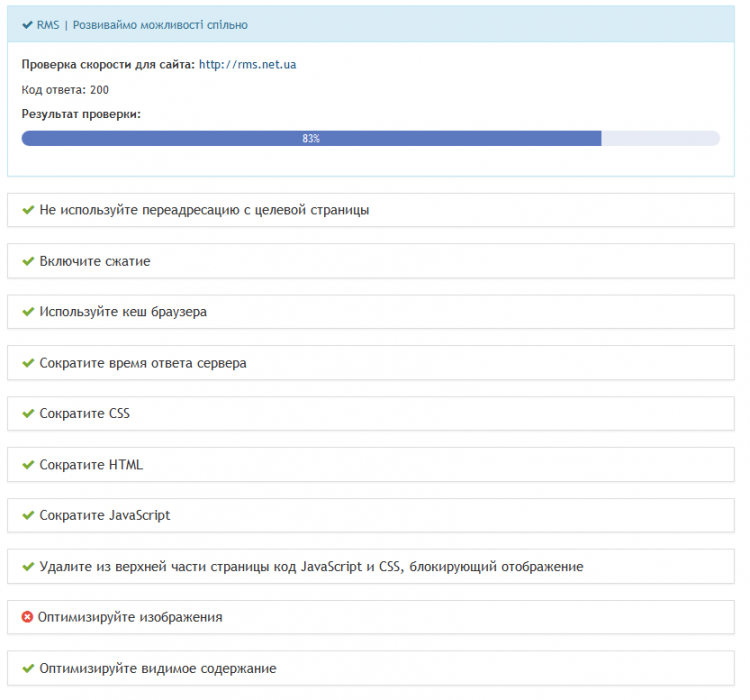Open 'Используйте кеш браузера' details

pos(123,312)
